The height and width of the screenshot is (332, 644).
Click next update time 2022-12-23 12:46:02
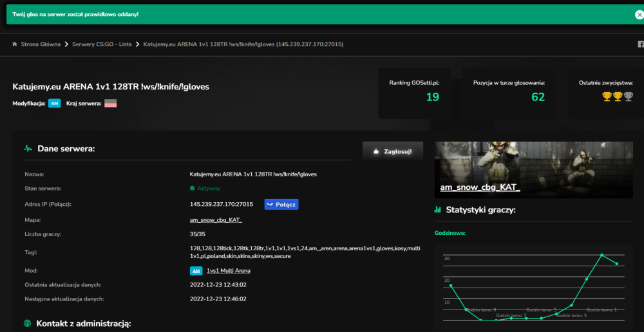tap(218, 299)
